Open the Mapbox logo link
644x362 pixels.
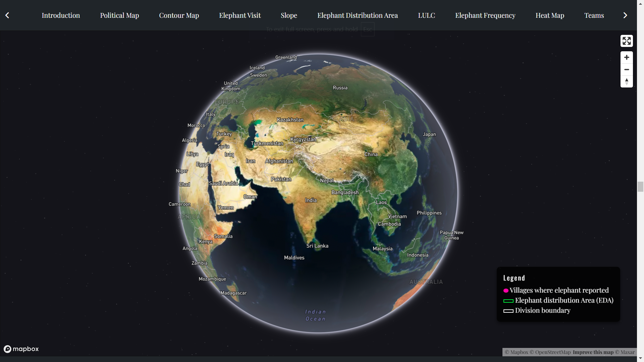tap(21, 349)
